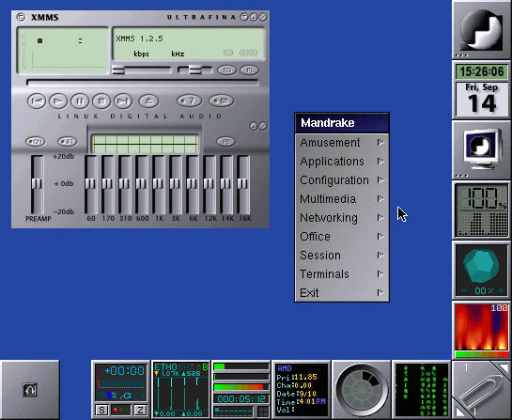The height and width of the screenshot is (420, 512).
Task: Start playback with the XMMS Play button
Action: (58, 101)
